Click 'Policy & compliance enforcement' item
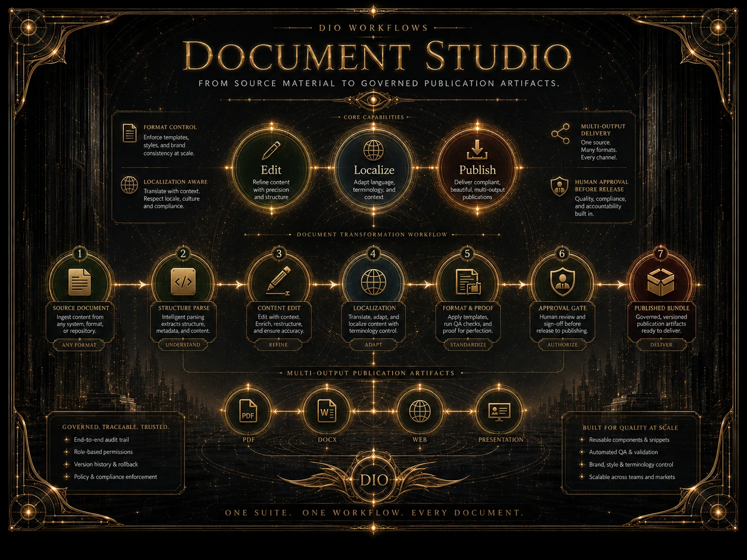The width and height of the screenshot is (747, 560). (x=115, y=477)
